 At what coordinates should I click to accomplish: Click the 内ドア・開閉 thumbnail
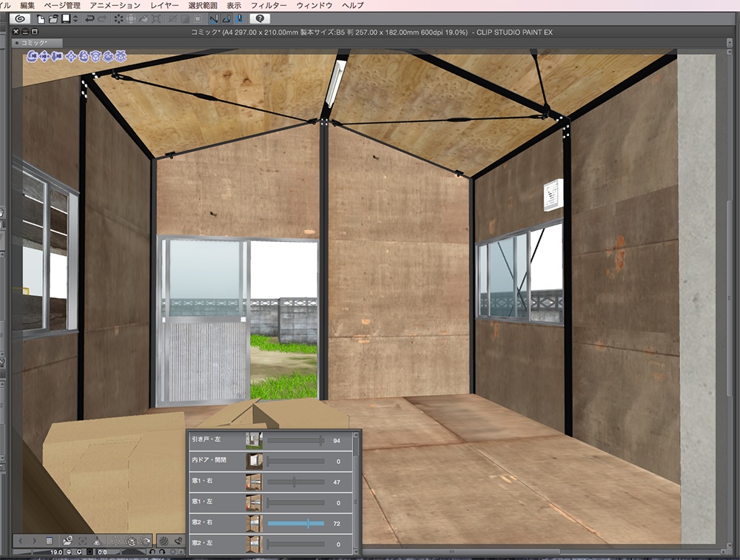(x=254, y=462)
